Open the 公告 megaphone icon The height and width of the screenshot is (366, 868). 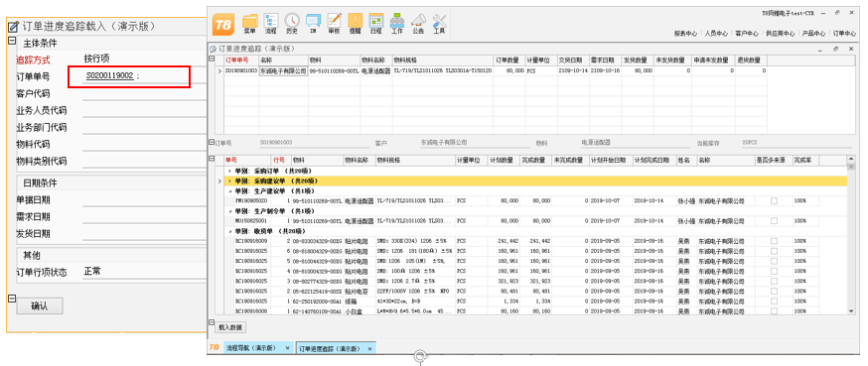418,23
